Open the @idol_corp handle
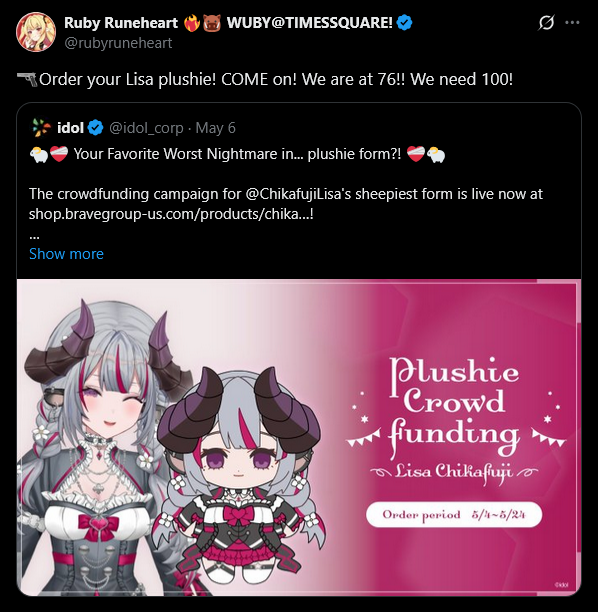598x612 pixels. pos(146,128)
